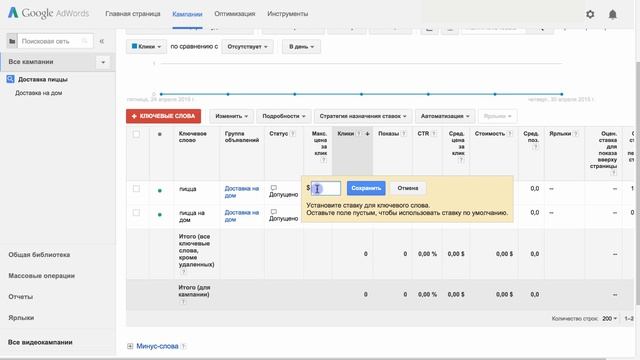Select Доставка на дом ad group in tree
Image resolution: width=640 pixels, height=360 pixels.
click(38, 93)
